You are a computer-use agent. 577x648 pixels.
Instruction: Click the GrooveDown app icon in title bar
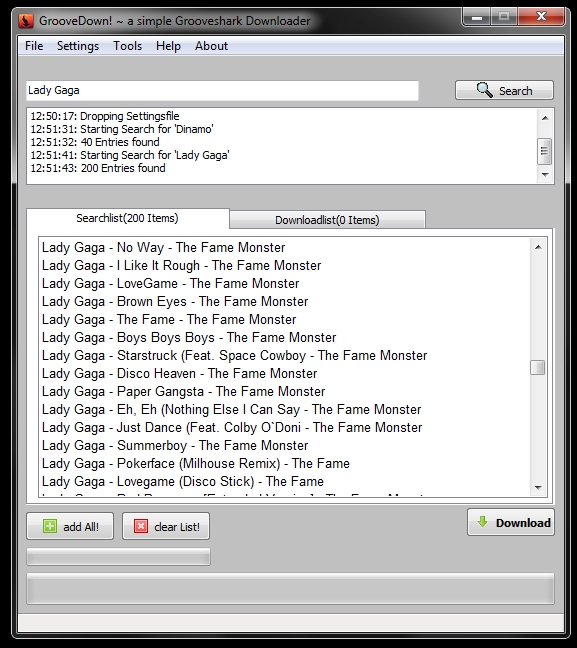click(26, 21)
